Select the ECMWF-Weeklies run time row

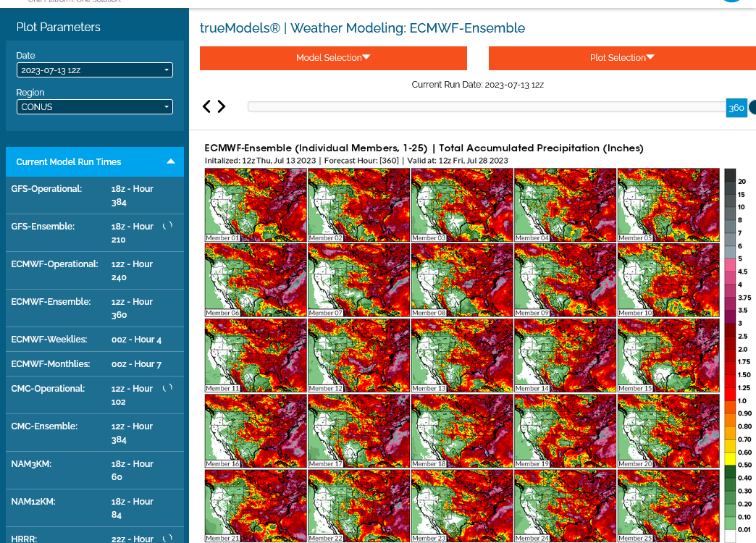(94, 340)
